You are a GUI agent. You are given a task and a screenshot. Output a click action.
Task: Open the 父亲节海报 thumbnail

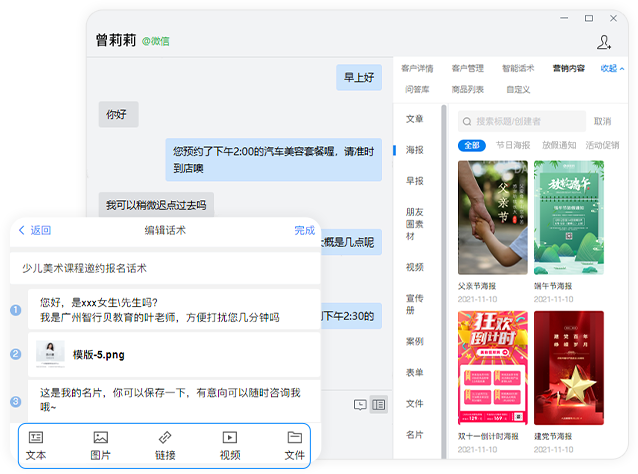[492, 218]
